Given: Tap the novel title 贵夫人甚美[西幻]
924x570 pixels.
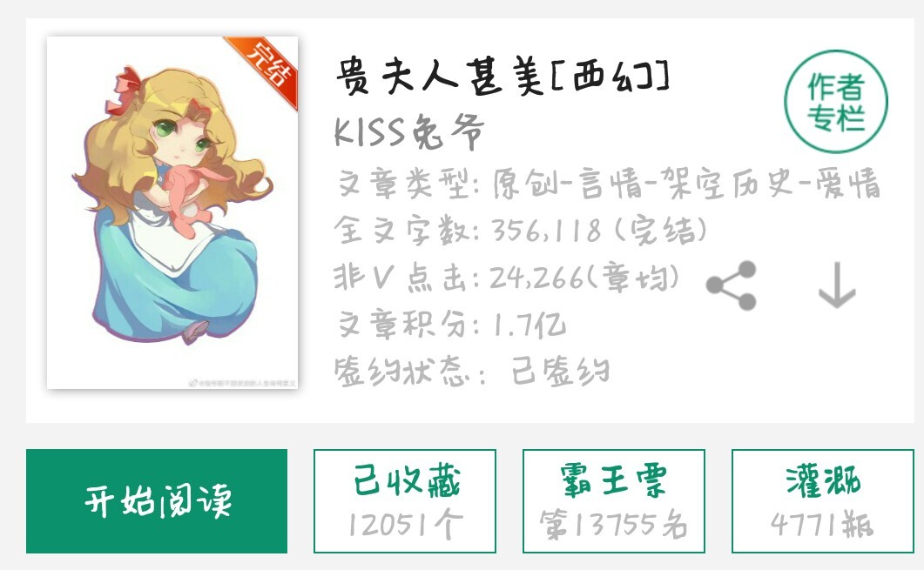Looking at the screenshot, I should [502, 77].
